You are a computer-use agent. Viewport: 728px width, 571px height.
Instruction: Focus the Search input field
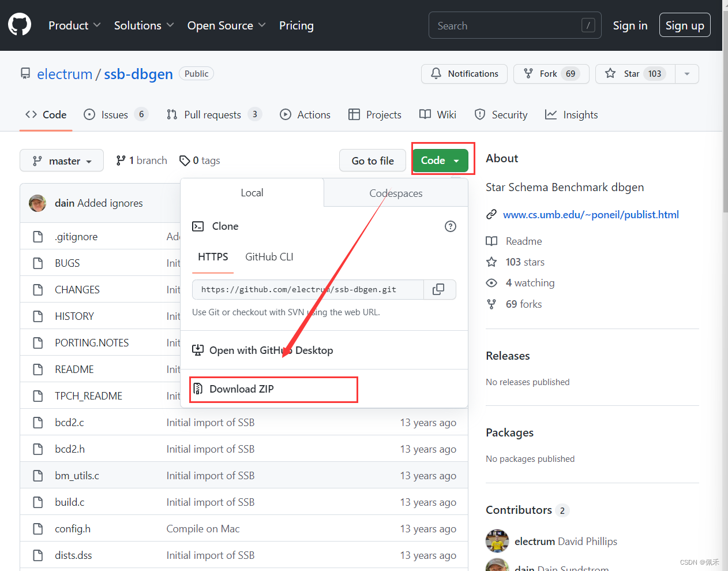(x=515, y=25)
